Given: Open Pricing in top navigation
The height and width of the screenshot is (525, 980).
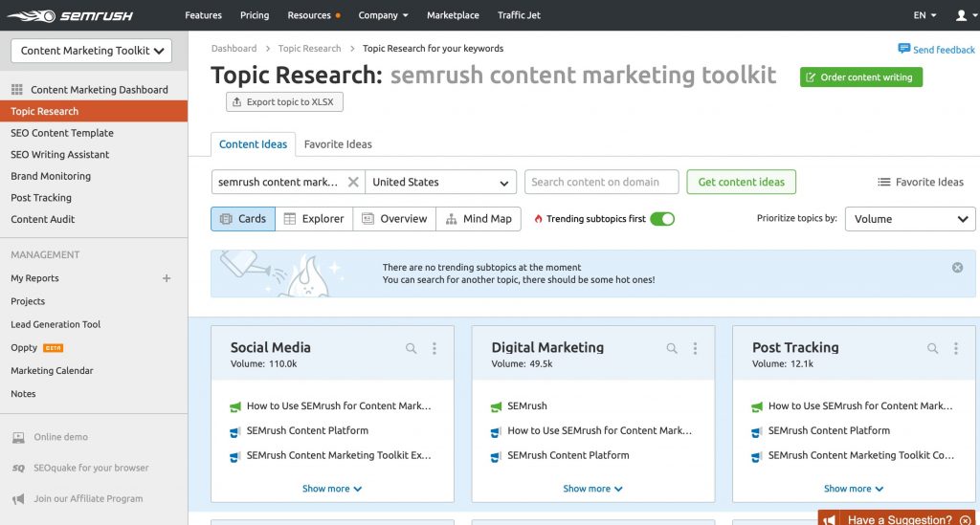Looking at the screenshot, I should pos(255,15).
